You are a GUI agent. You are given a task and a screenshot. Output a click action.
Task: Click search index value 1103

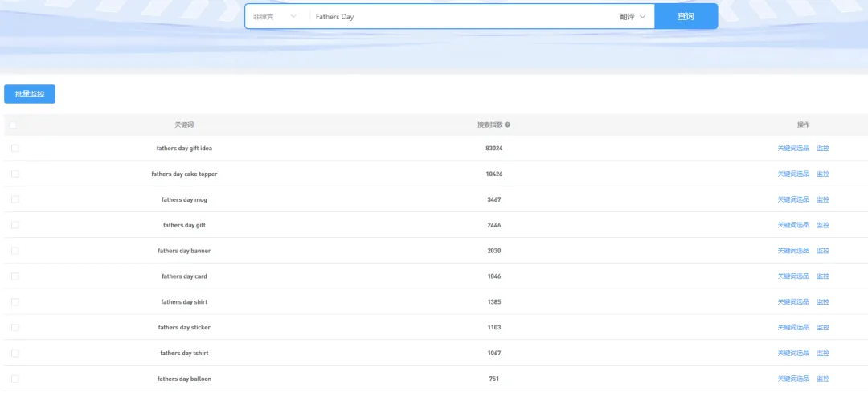(x=493, y=328)
